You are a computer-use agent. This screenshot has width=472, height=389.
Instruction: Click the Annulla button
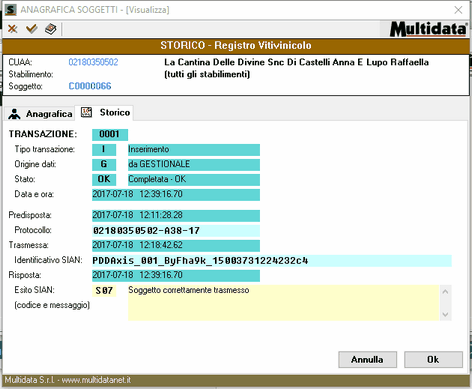[367, 360]
